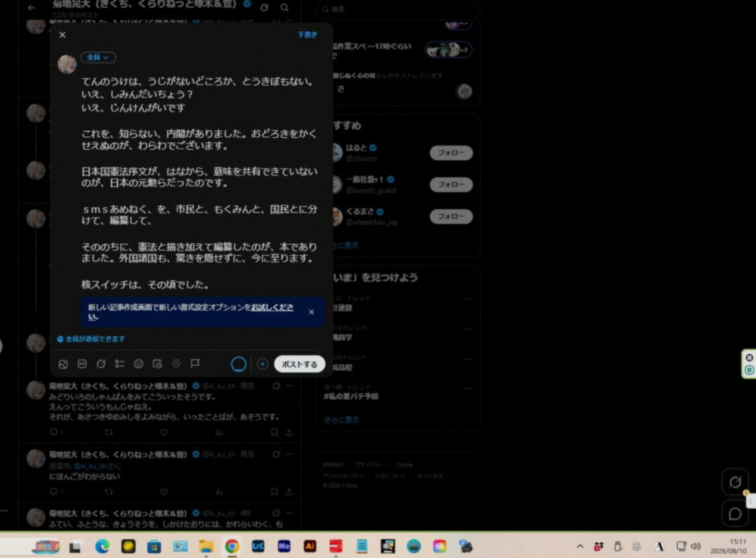Image resolution: width=756 pixels, height=558 pixels.
Task: Close the post compose dialog
Action: point(62,35)
